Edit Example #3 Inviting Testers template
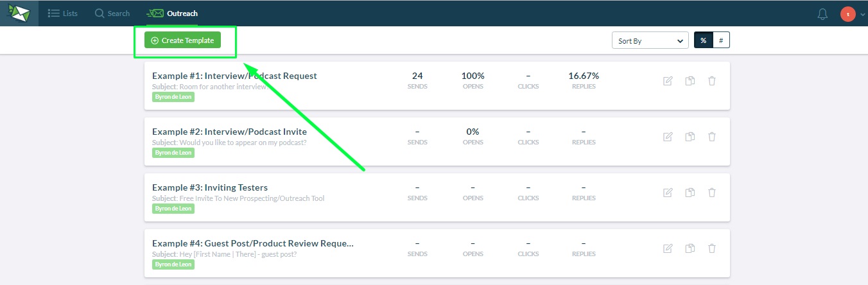 (x=668, y=193)
